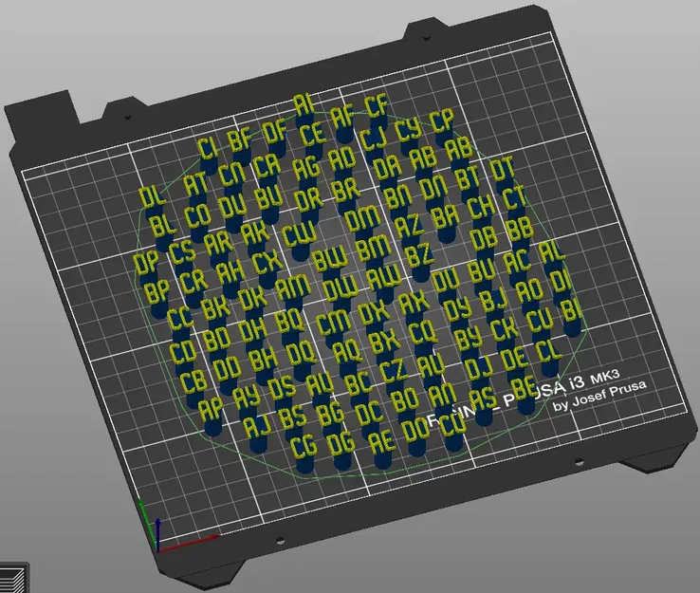Click the CM model
This screenshot has width=700, height=593.
[x=333, y=324]
